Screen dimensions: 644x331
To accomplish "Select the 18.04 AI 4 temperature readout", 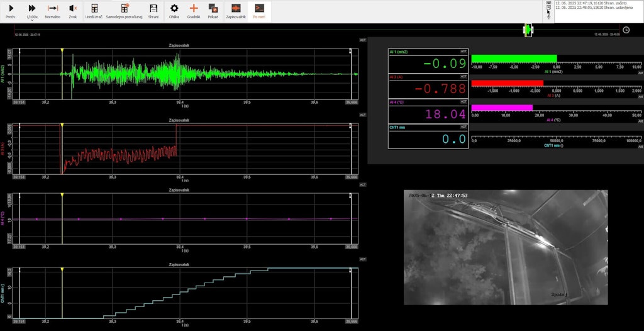I will click(445, 114).
